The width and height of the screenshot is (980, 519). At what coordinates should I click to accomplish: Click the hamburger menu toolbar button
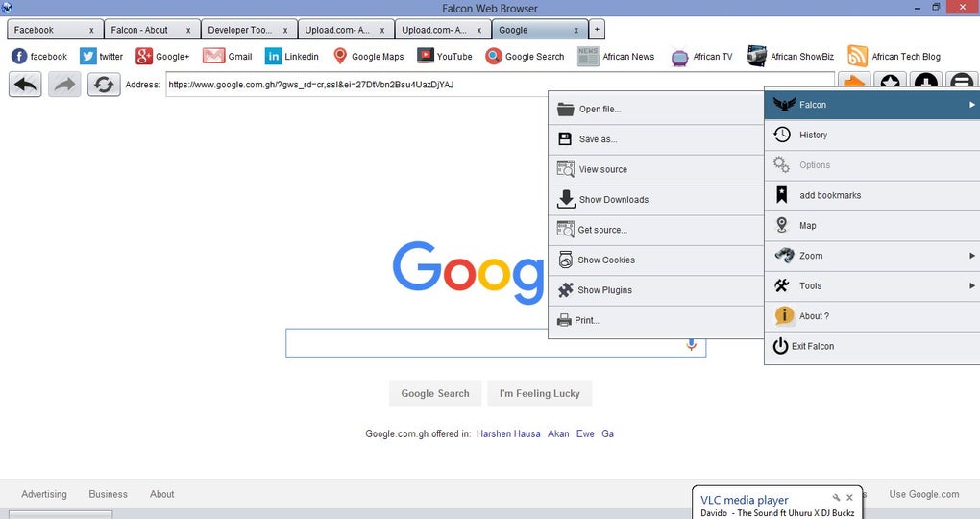point(963,82)
